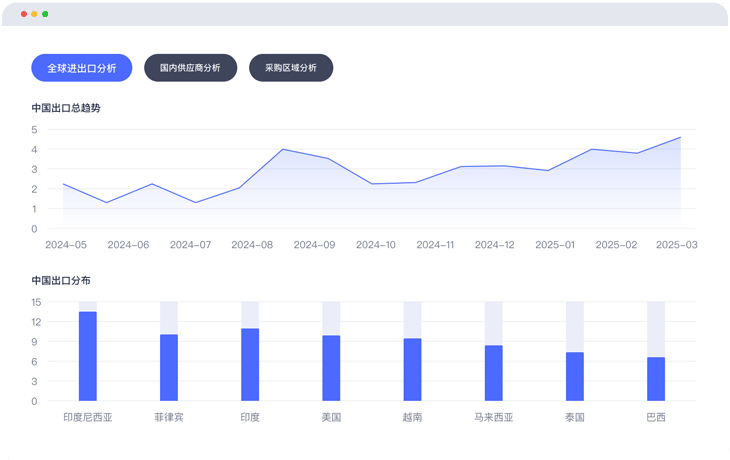
Task: Click the 2024-09 x-axis label
Action: 313,245
